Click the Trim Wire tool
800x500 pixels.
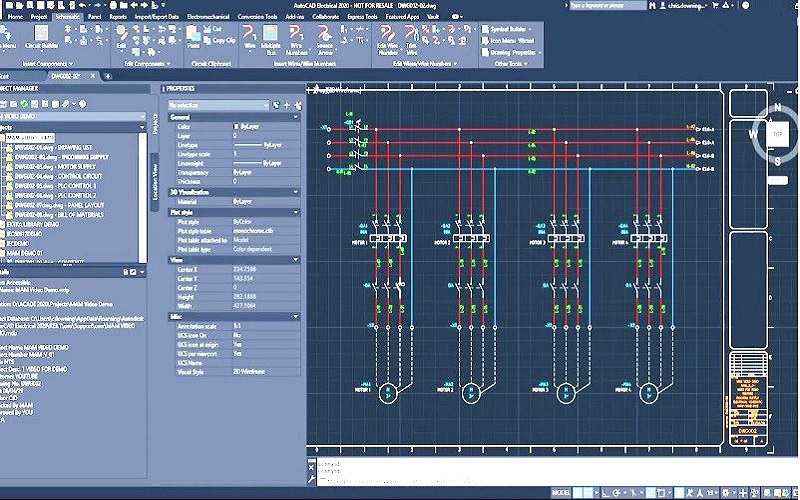pyautogui.click(x=411, y=40)
